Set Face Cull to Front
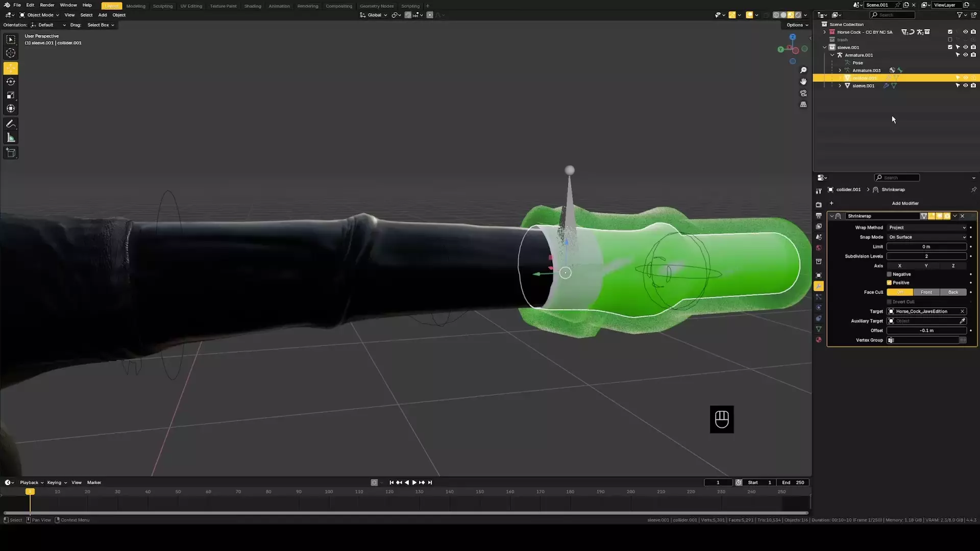The width and height of the screenshot is (980, 551). point(926,292)
